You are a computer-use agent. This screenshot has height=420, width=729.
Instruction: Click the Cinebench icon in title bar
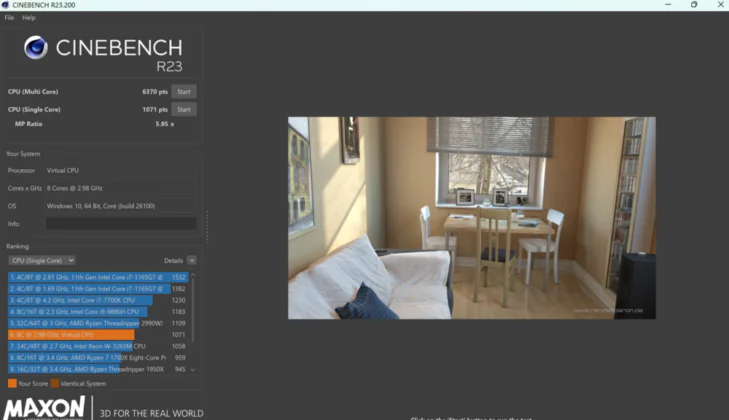point(5,5)
